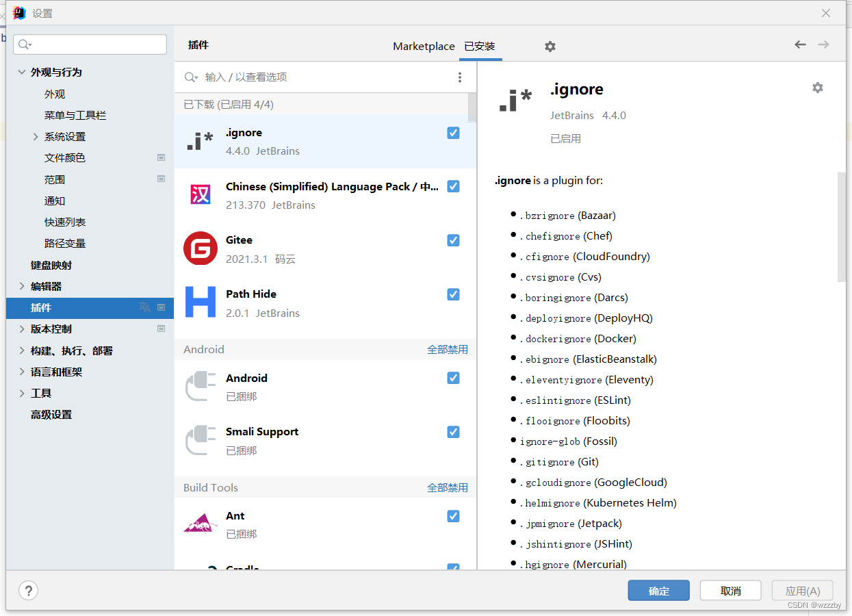
Task: Navigate forward with the right arrow
Action: point(823,44)
